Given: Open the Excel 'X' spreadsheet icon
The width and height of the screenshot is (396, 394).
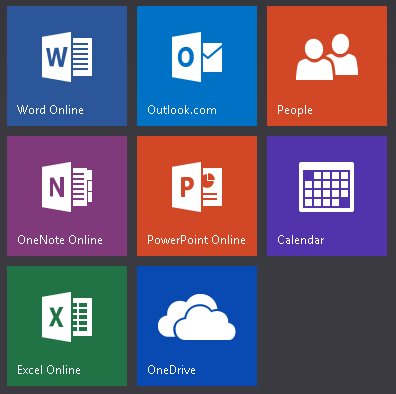Looking at the screenshot, I should 67,317.
